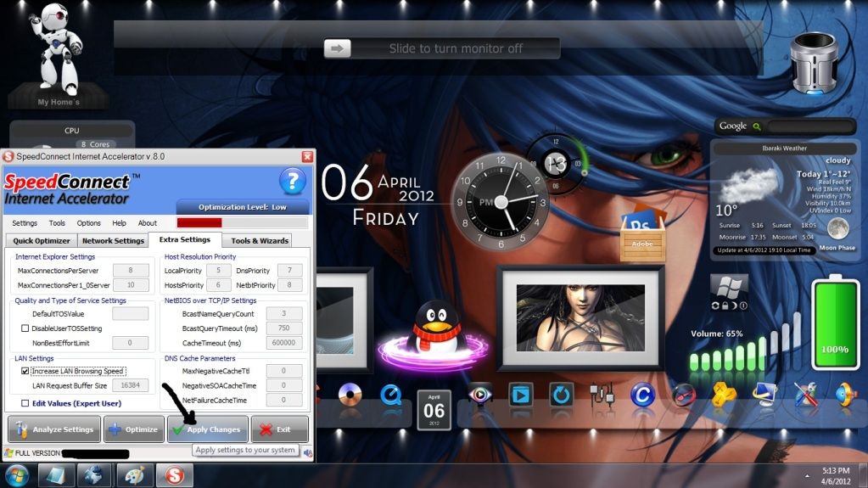Click the slide-to-turn-monitor-off arrow
The image size is (868, 488).
(337, 48)
